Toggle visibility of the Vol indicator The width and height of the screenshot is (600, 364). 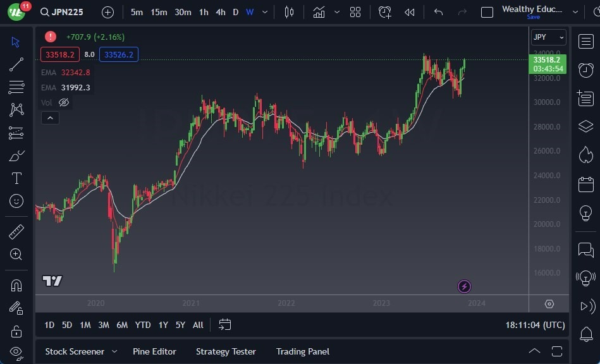(63, 102)
